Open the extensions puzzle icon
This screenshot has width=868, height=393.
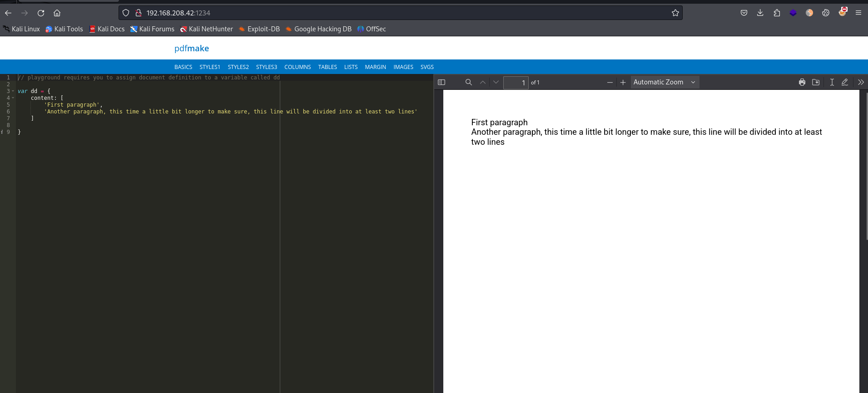(777, 13)
